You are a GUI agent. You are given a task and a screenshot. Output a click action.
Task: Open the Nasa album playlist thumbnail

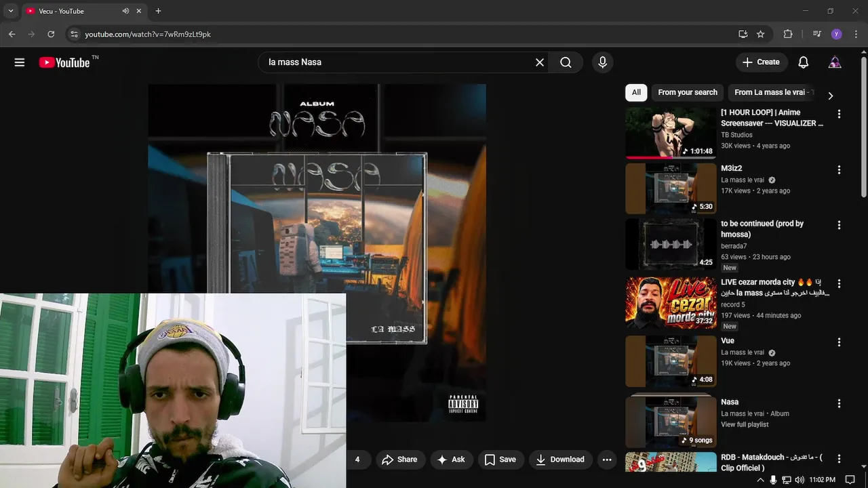pyautogui.click(x=671, y=421)
